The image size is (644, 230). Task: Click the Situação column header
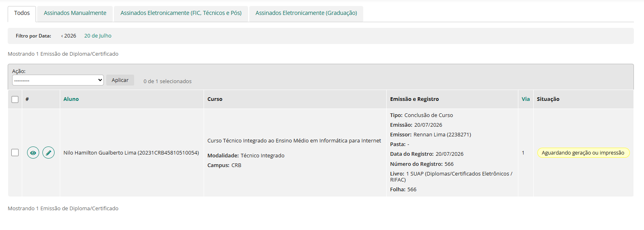click(x=548, y=99)
